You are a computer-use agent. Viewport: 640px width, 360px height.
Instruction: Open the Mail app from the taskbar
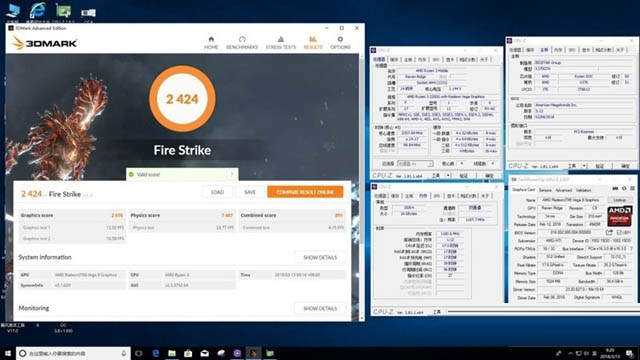coord(204,353)
